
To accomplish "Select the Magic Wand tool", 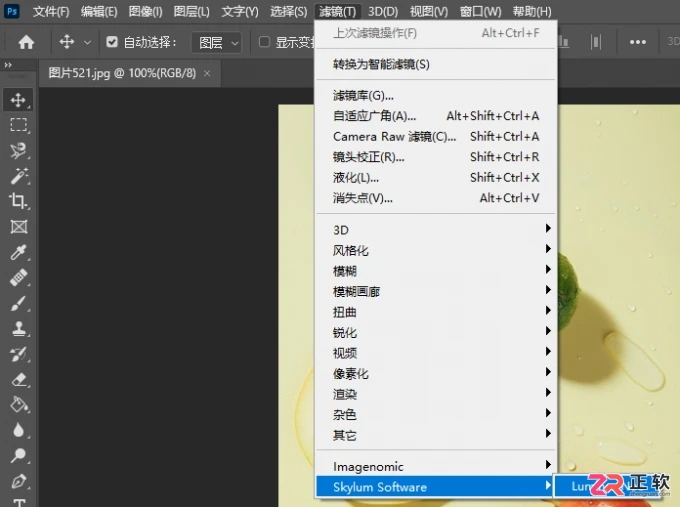I will (19, 176).
